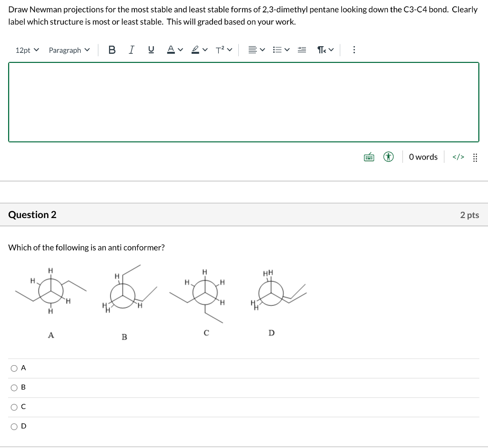Run the accessibility checker

point(388,157)
